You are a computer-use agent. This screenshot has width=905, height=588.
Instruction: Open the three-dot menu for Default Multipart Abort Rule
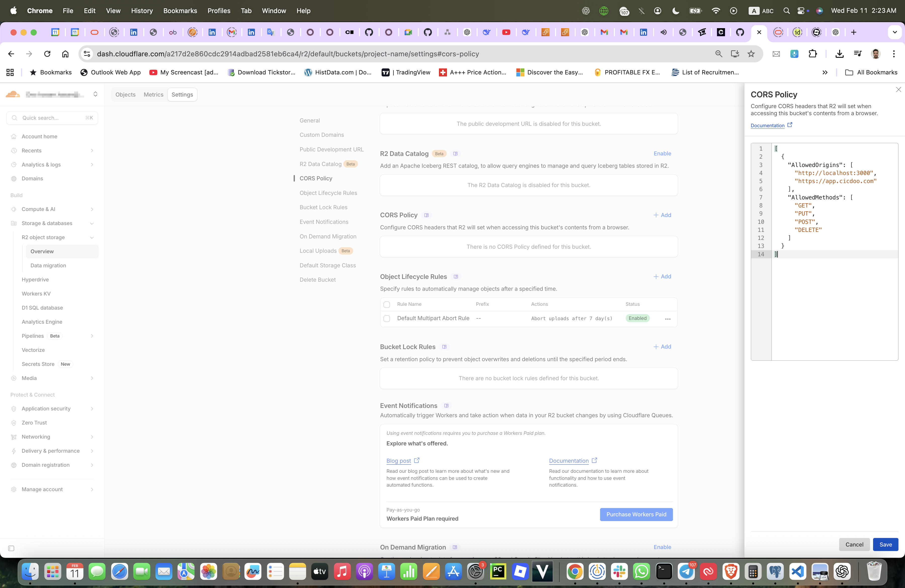click(668, 319)
